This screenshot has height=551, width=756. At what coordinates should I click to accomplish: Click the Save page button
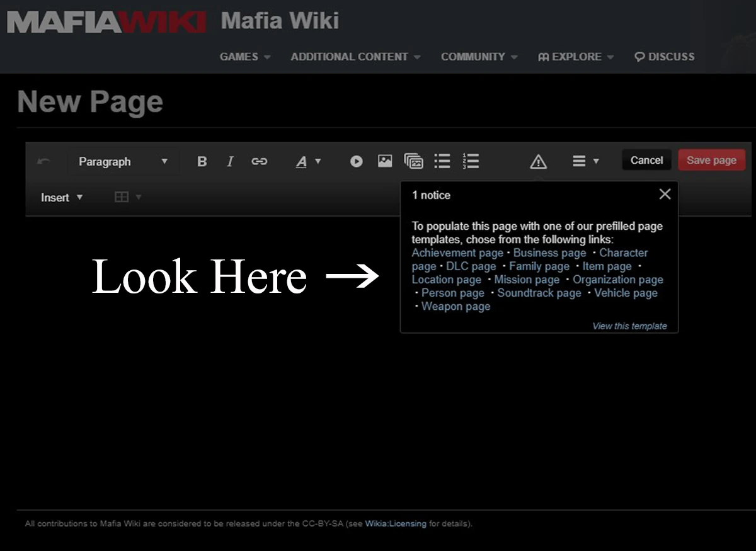(711, 160)
